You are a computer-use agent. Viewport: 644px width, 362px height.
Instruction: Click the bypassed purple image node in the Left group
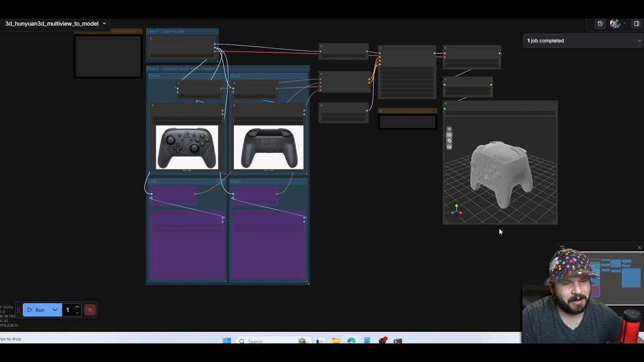coord(187,245)
